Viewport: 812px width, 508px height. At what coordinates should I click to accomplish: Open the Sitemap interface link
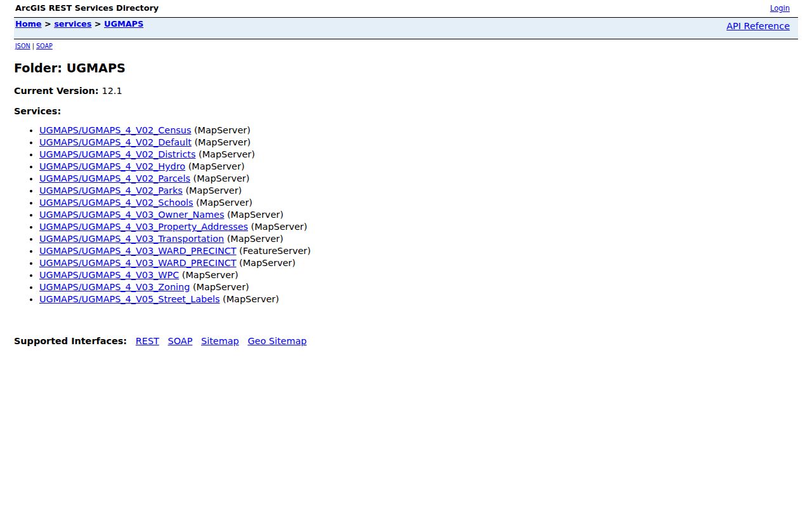tap(220, 341)
